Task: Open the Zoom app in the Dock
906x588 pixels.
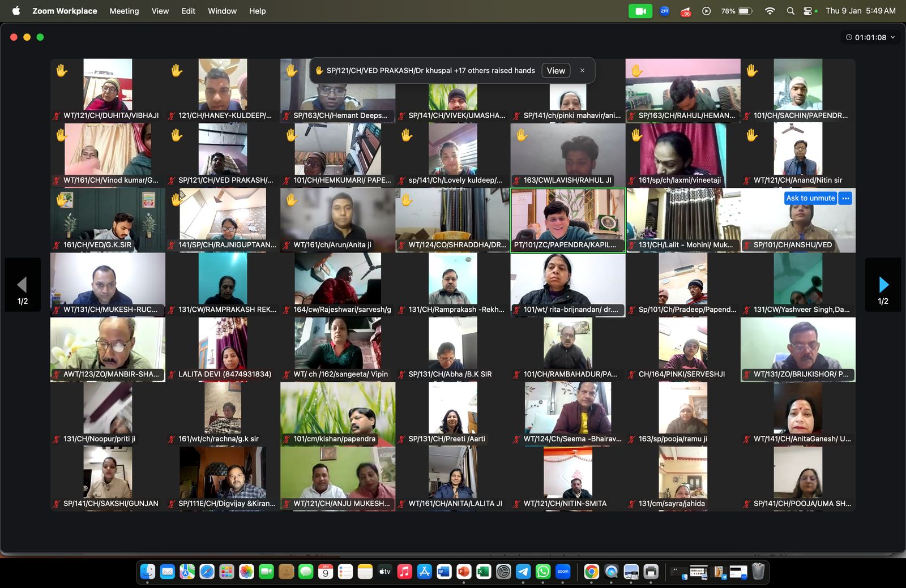Action: coord(563,572)
